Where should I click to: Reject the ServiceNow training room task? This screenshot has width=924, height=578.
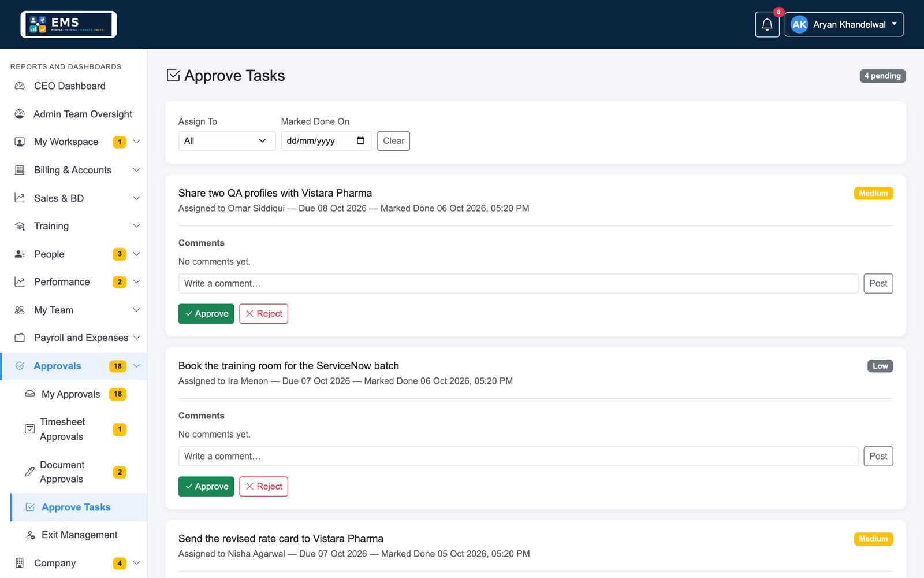pos(264,487)
